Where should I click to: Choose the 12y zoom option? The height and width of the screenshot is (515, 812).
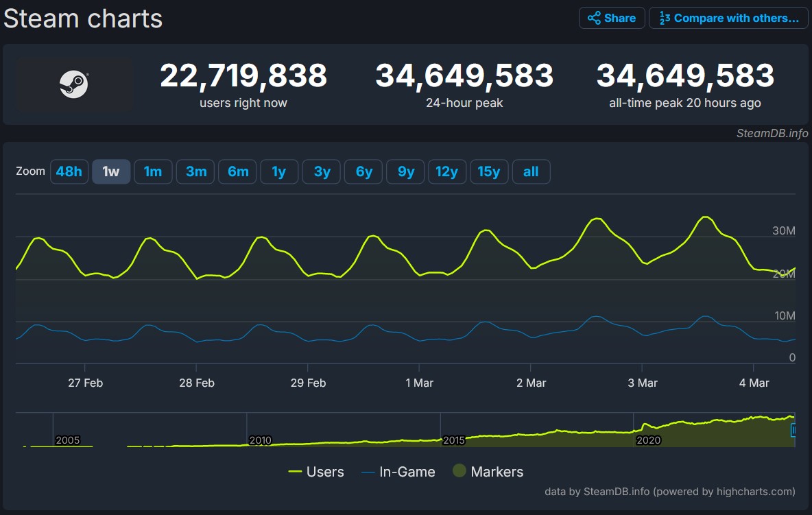(447, 171)
